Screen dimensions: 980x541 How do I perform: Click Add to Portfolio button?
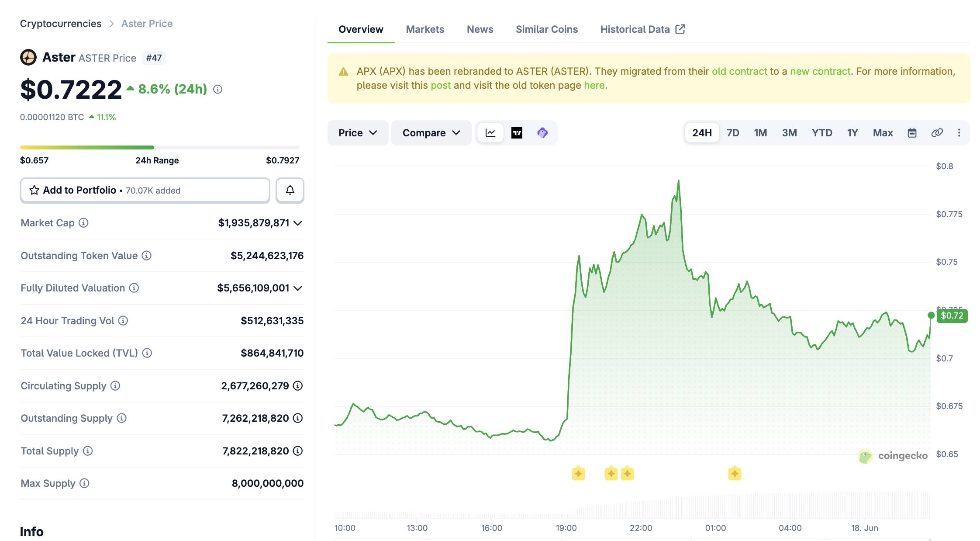(145, 190)
